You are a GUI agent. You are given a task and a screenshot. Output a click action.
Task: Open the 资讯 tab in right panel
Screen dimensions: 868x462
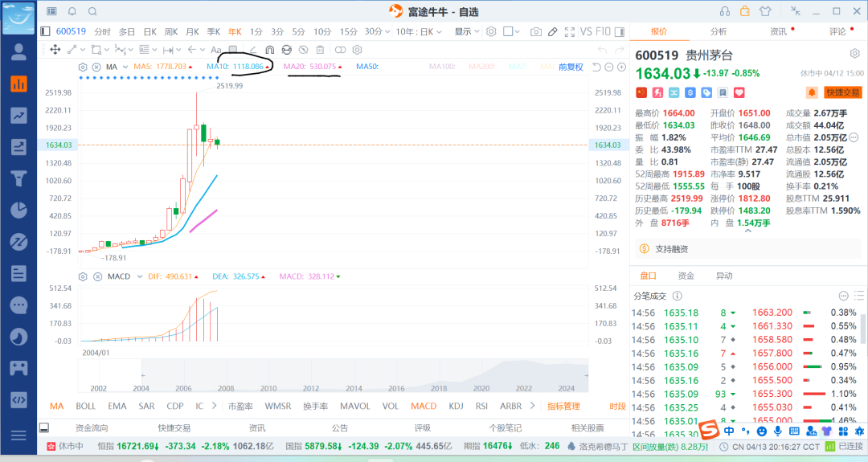778,31
